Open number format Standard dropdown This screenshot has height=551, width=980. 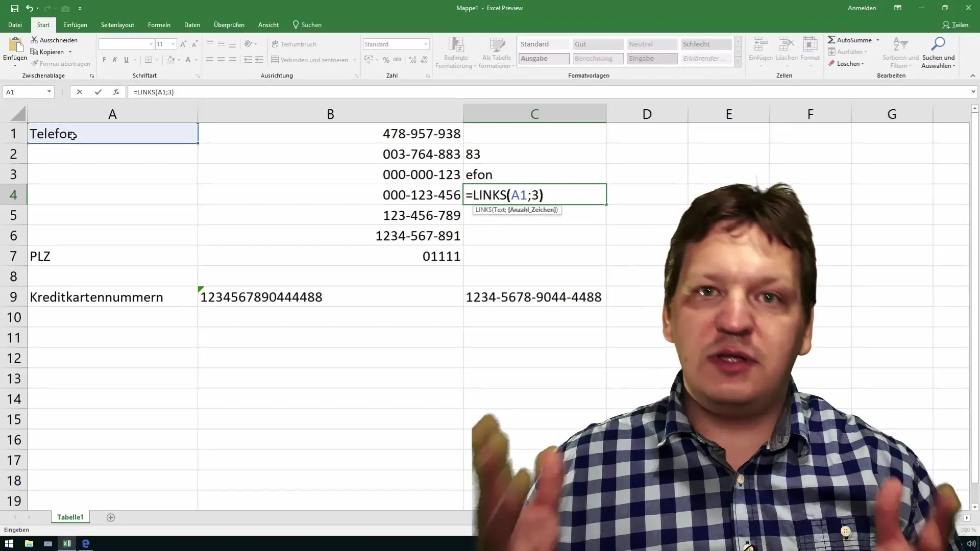click(426, 44)
